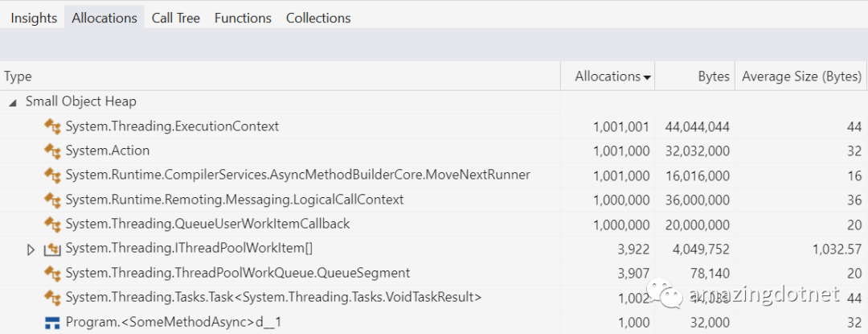Click the icon next to ThreadPoolWorkQueue.QueueSegment
This screenshot has height=334, width=868.
(x=52, y=273)
